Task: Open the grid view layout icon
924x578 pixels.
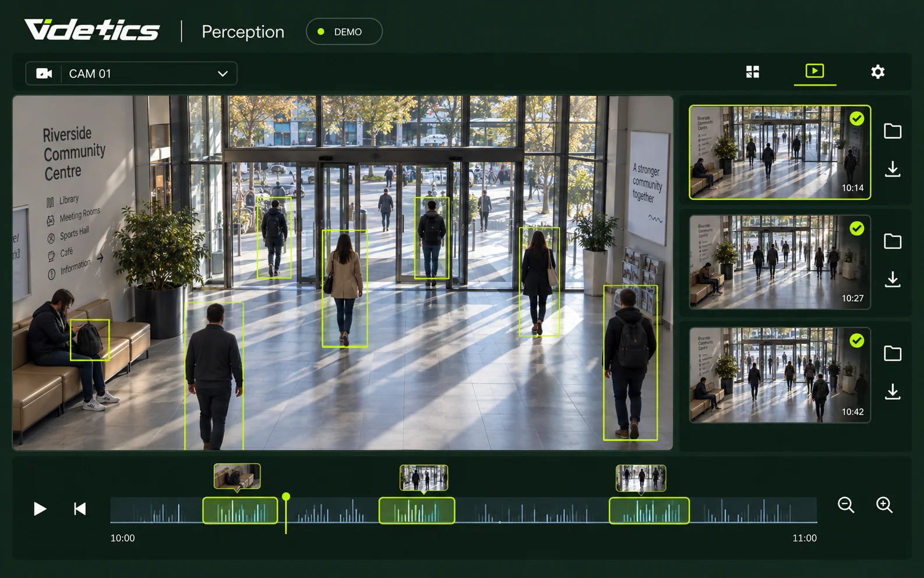Action: tap(753, 72)
